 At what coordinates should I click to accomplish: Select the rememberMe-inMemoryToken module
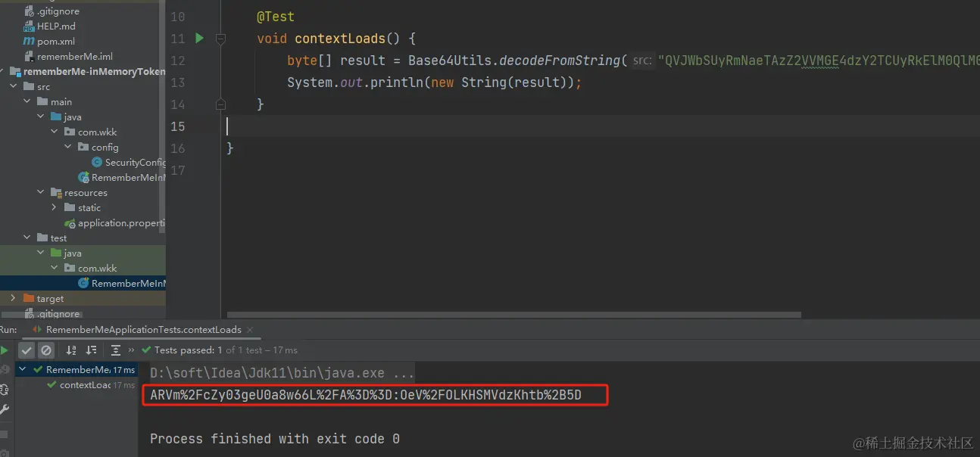point(94,72)
